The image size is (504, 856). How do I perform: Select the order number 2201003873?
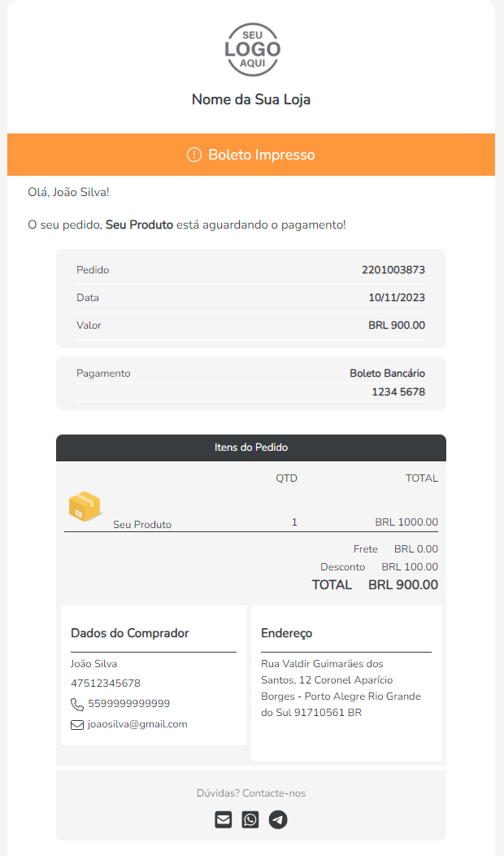[393, 270]
